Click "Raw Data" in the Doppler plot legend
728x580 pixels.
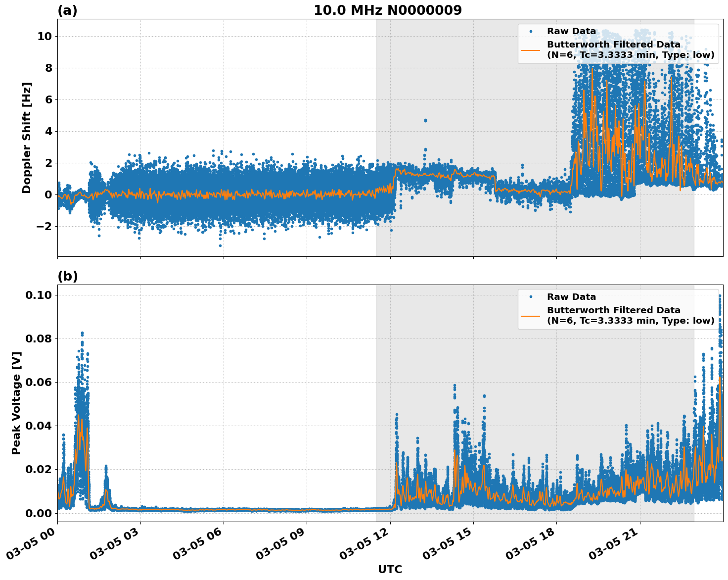coord(571,31)
